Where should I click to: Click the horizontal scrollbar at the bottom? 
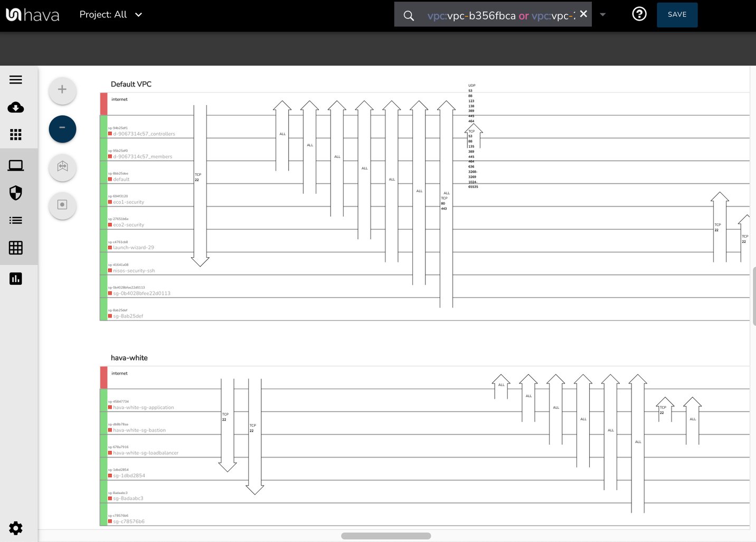tap(386, 535)
